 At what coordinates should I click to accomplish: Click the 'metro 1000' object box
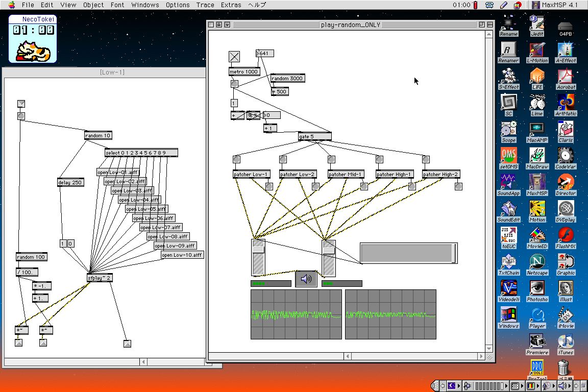244,71
